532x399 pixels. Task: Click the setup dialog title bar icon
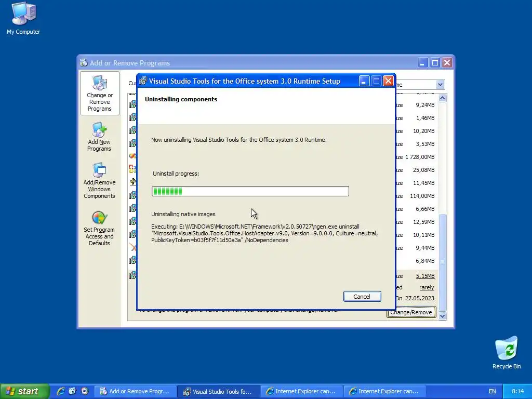click(143, 81)
